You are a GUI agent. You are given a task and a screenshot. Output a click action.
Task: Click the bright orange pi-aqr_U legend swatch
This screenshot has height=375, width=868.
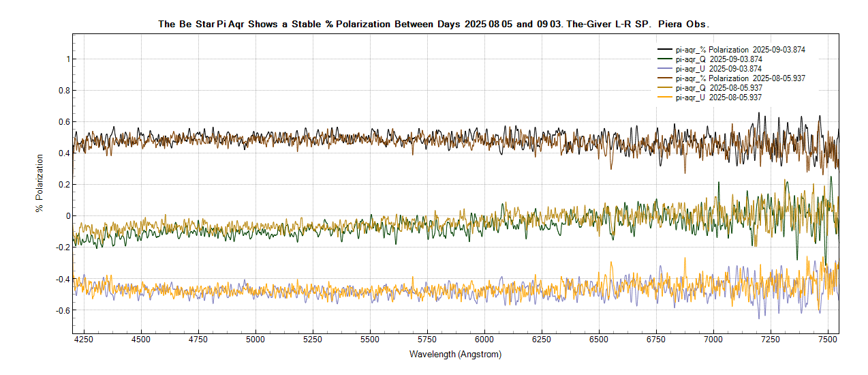pos(665,97)
